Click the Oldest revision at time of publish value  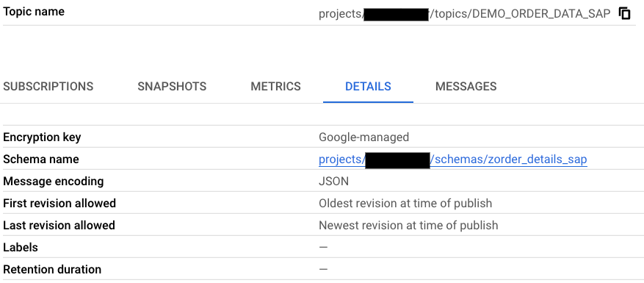point(405,203)
